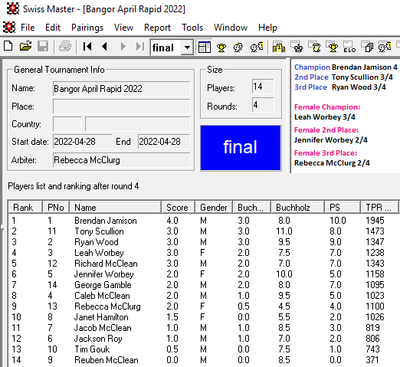Open the Help menu
Viewport: 400px width, 367px height.
[268, 28]
